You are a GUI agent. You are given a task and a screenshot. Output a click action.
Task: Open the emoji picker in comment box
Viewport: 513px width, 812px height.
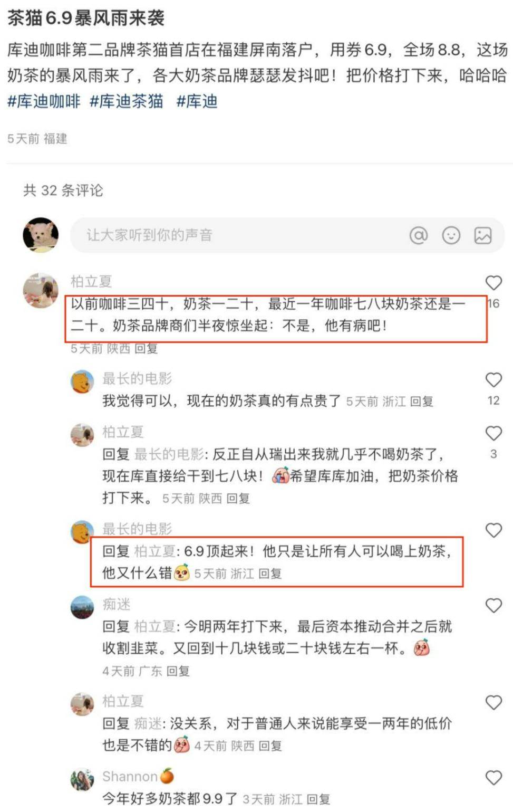451,235
